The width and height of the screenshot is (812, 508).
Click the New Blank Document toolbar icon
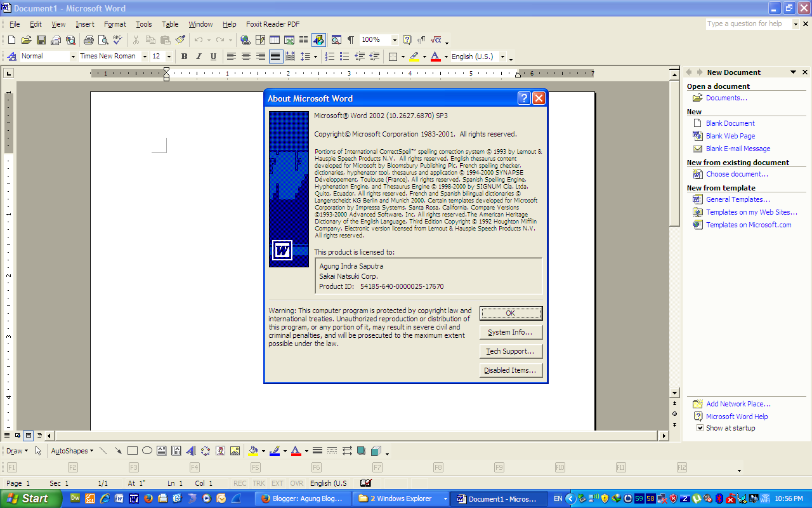click(11, 40)
